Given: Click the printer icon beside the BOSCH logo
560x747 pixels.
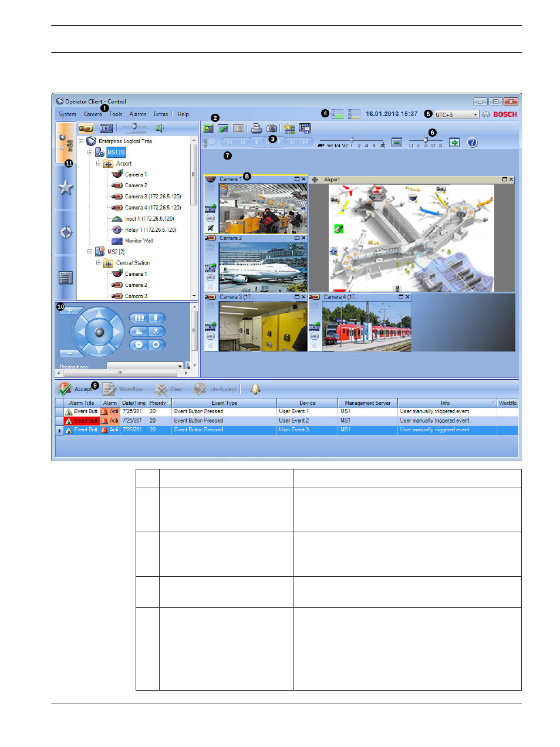Looking at the screenshot, I should [486, 114].
